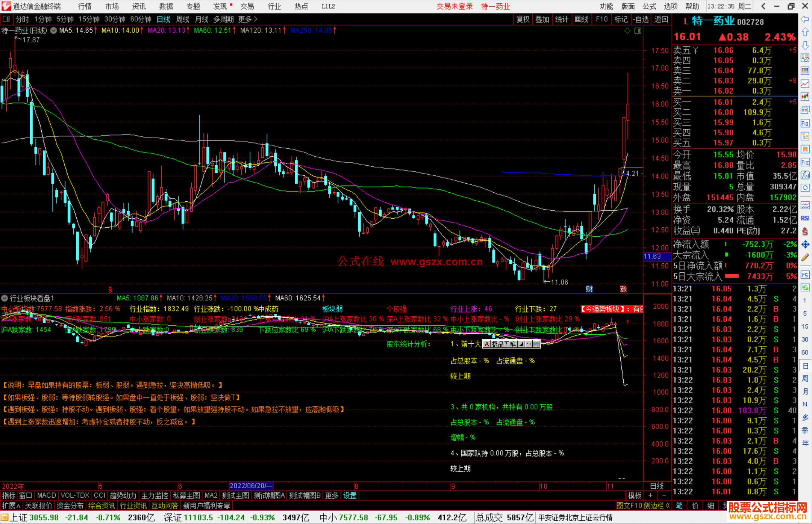Select the pencil drawing tool icon
Screen dimensions: 812x524
pyautogui.click(x=805, y=258)
